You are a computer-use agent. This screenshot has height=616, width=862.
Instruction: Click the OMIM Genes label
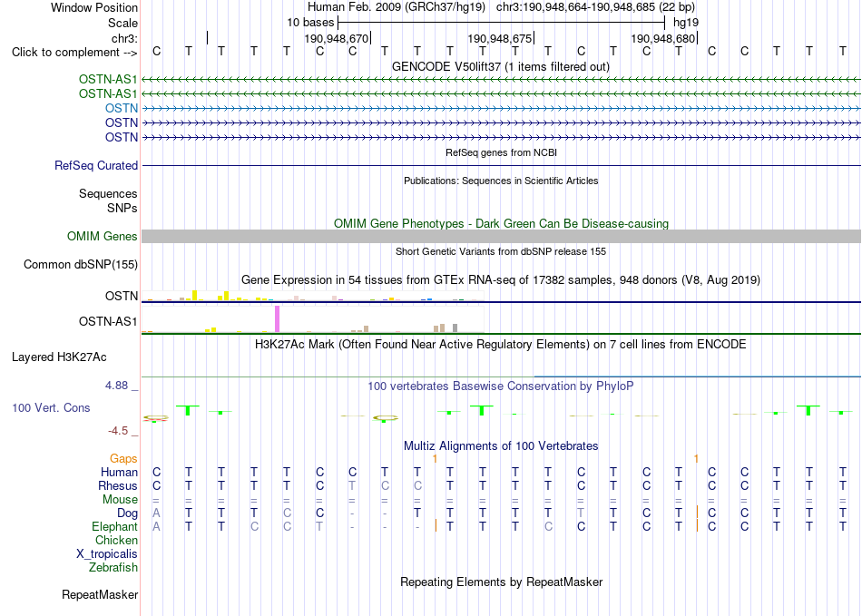(x=103, y=236)
